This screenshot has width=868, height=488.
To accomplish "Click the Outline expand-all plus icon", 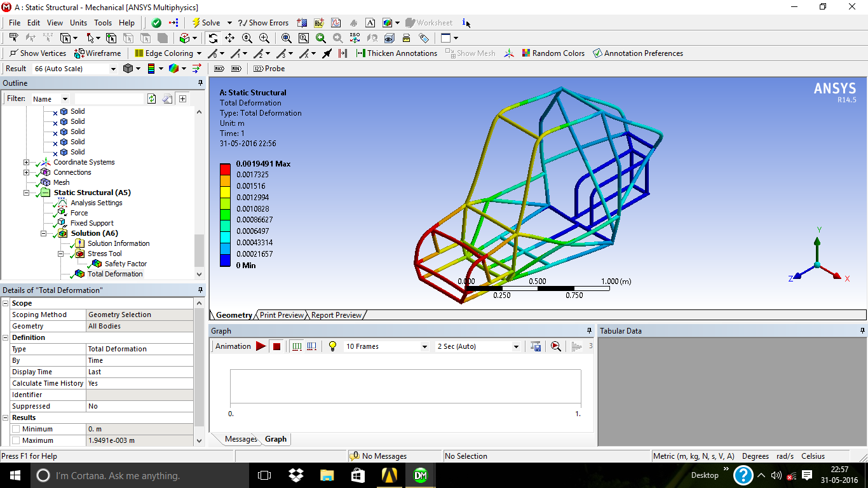I will point(183,99).
